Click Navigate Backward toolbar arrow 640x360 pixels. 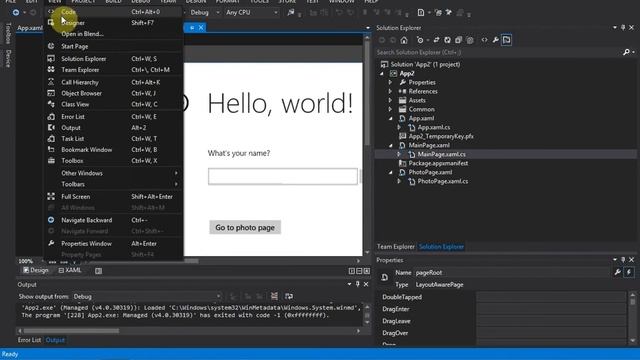16,13
